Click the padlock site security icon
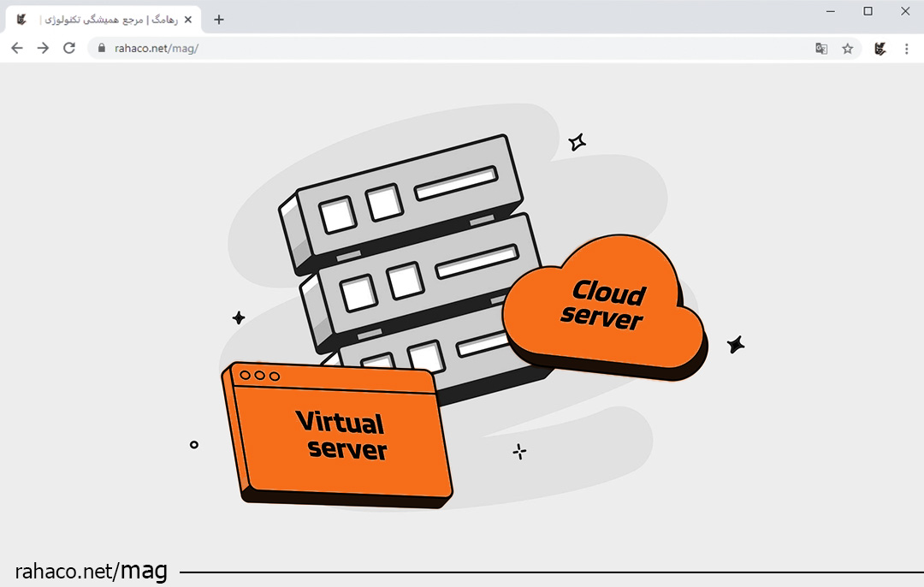Viewport: 924px width, 587px height. click(x=101, y=49)
